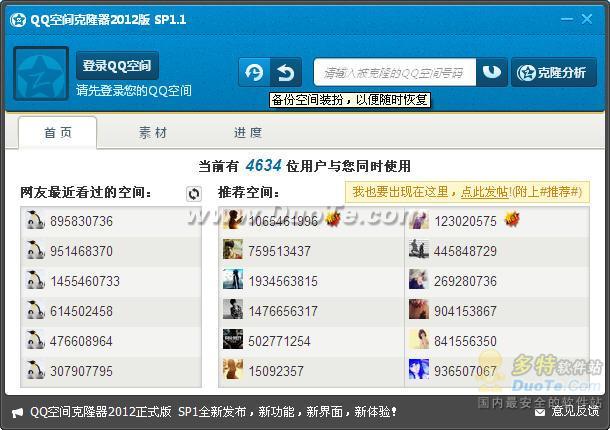The width and height of the screenshot is (610, 430).
Task: Click avatar thumbnail beside 15092357
Action: coord(233,369)
